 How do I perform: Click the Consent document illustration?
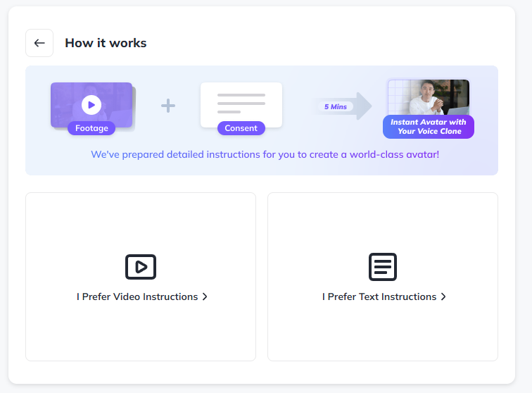pyautogui.click(x=241, y=105)
